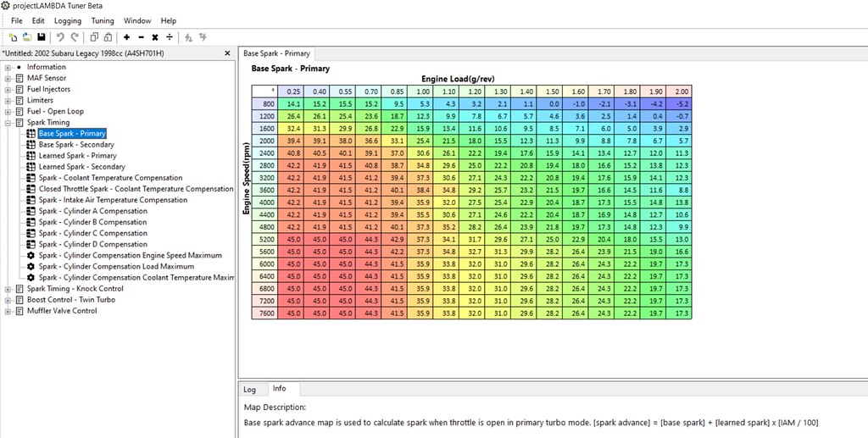Click the table icon beside Base Spark - Secondary
The height and width of the screenshot is (438, 868).
[31, 144]
